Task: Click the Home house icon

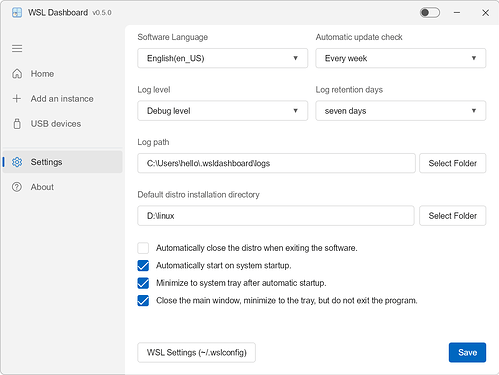Action: (17, 74)
